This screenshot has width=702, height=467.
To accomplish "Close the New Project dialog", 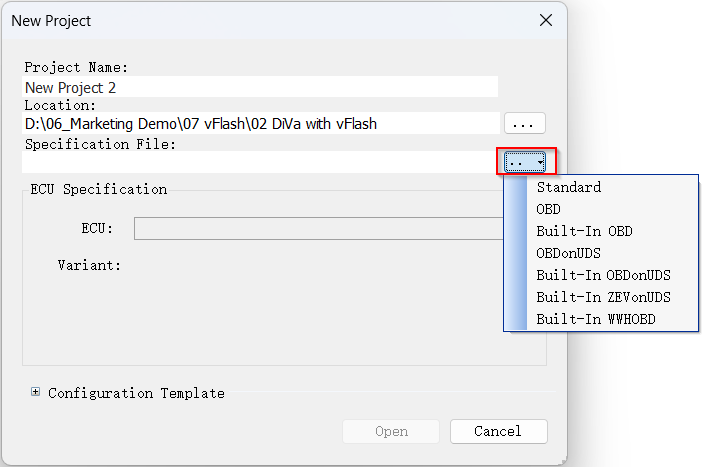I will [546, 20].
